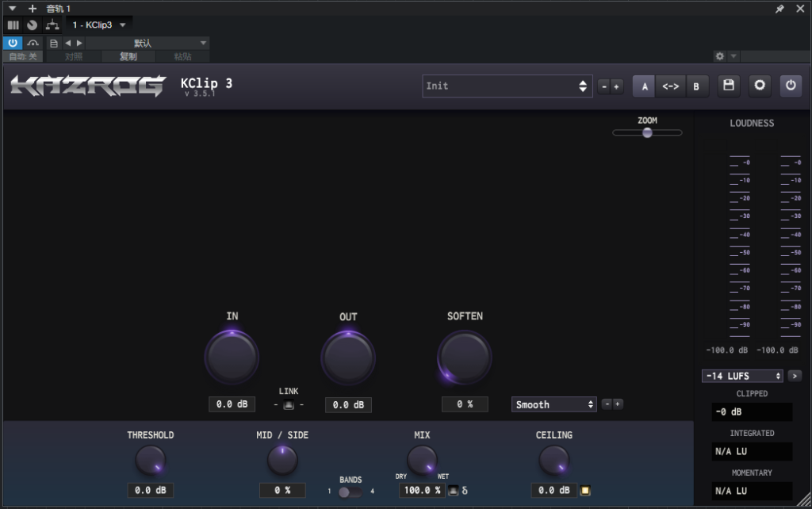Viewport: 812px width, 509px height.
Task: Open the Init preset dropdown
Action: coord(507,86)
